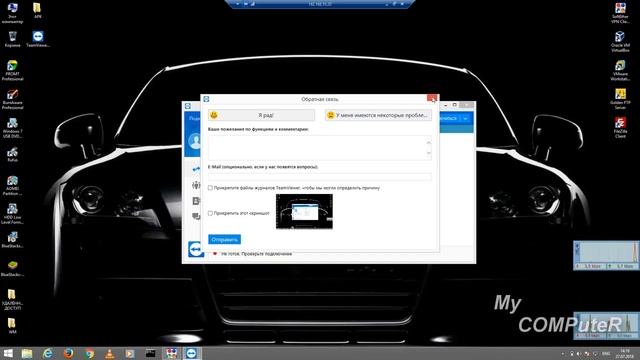640x360 pixels.
Task: Select the 'APK' folder on desktop
Action: click(x=37, y=11)
